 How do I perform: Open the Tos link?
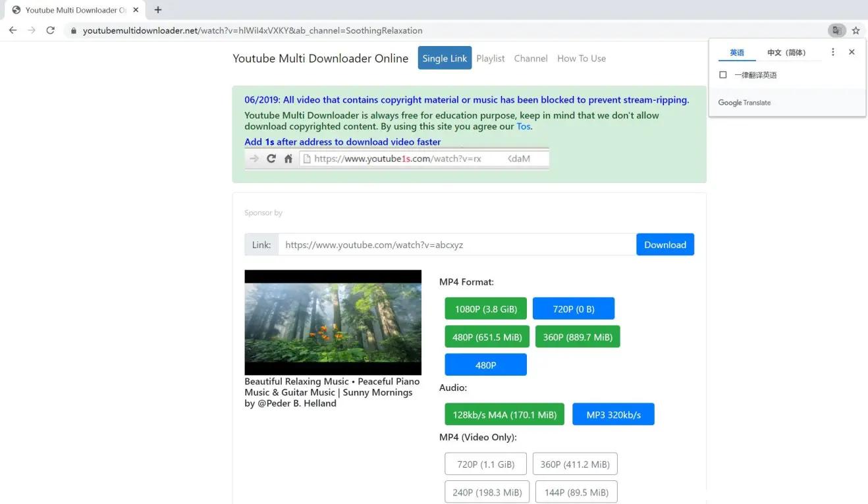pos(524,126)
